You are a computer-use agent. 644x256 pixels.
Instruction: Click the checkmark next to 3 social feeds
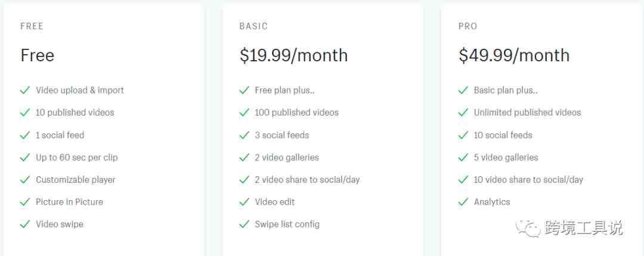tap(244, 135)
